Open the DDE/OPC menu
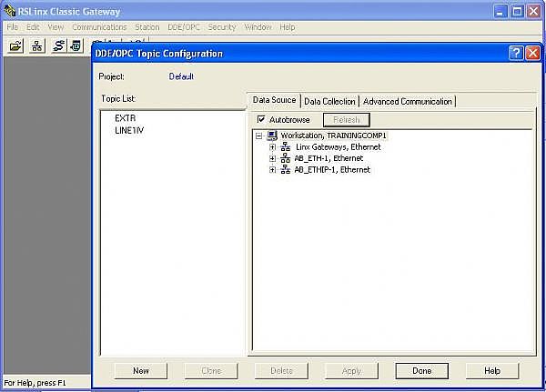The width and height of the screenshot is (546, 392). click(x=184, y=27)
